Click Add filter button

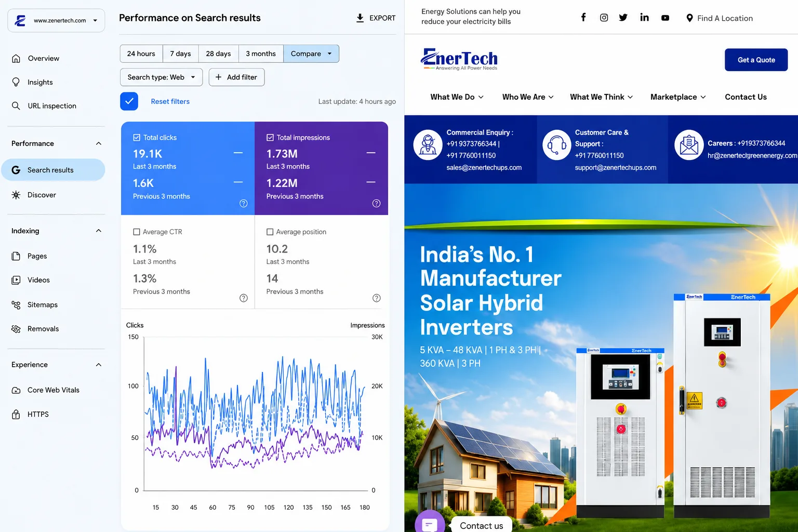click(236, 77)
